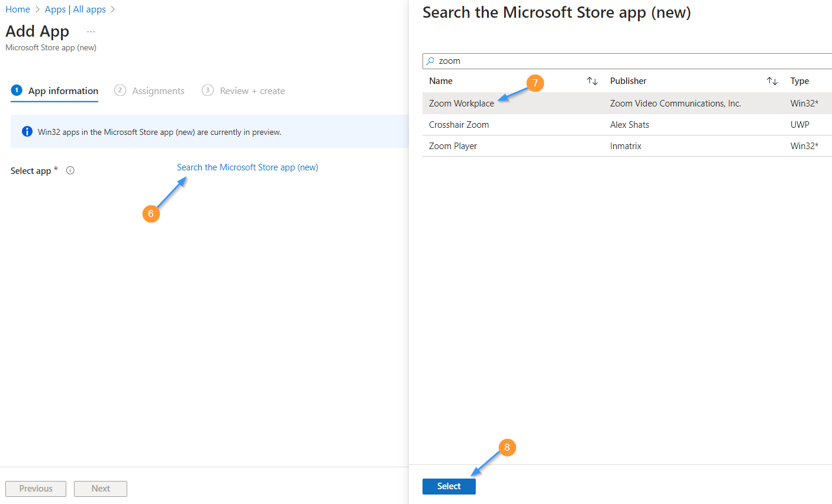This screenshot has height=504, width=832.
Task: Select the Crosshair Zoom row
Action: (627, 125)
